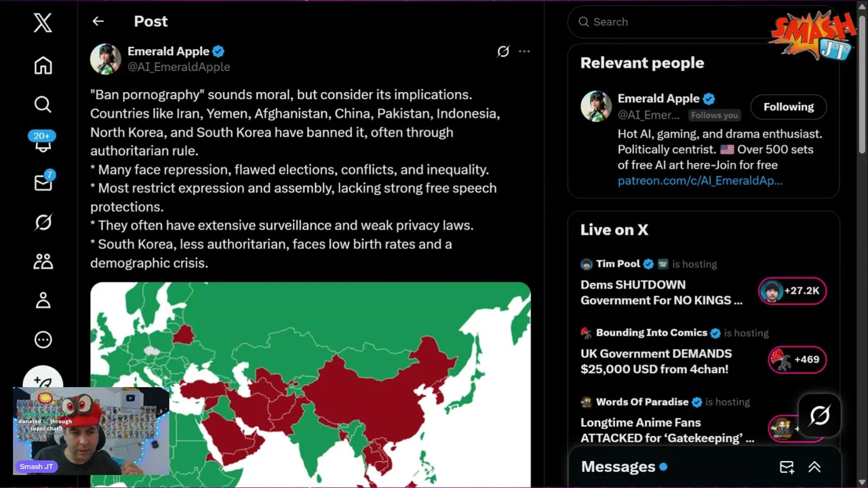Image resolution: width=868 pixels, height=488 pixels.
Task: Open the map image in the post
Action: coord(310,384)
